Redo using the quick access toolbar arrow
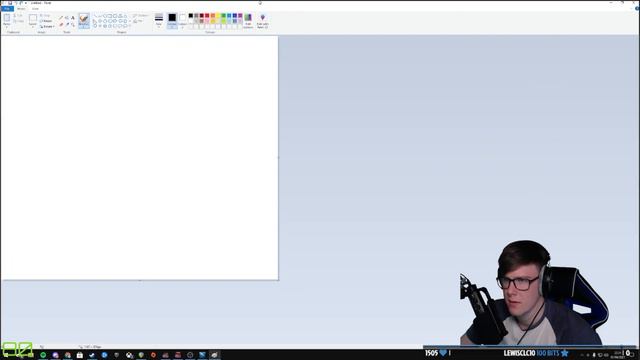This screenshot has width=640, height=360. point(21,3)
